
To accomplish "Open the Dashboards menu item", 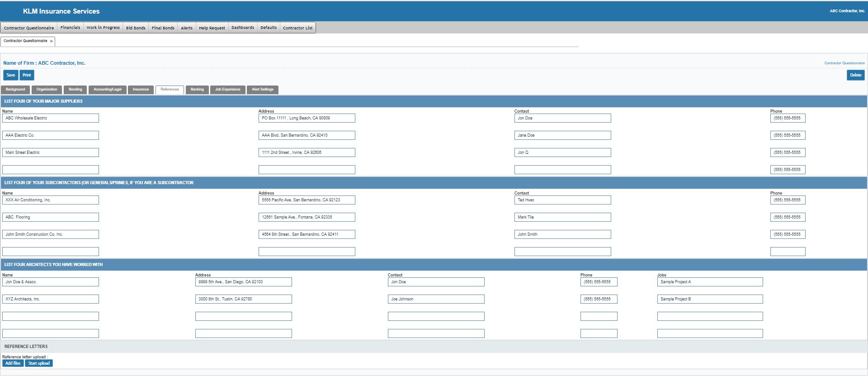I will click(x=243, y=28).
